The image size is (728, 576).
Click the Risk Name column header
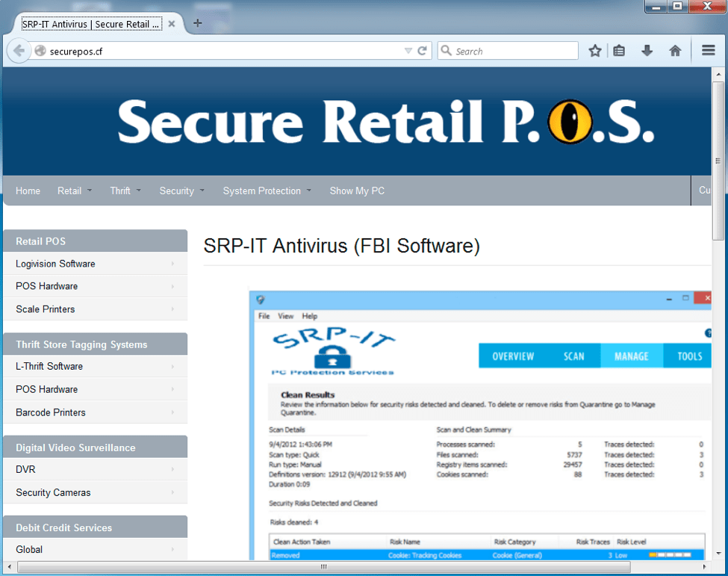pyautogui.click(x=405, y=542)
